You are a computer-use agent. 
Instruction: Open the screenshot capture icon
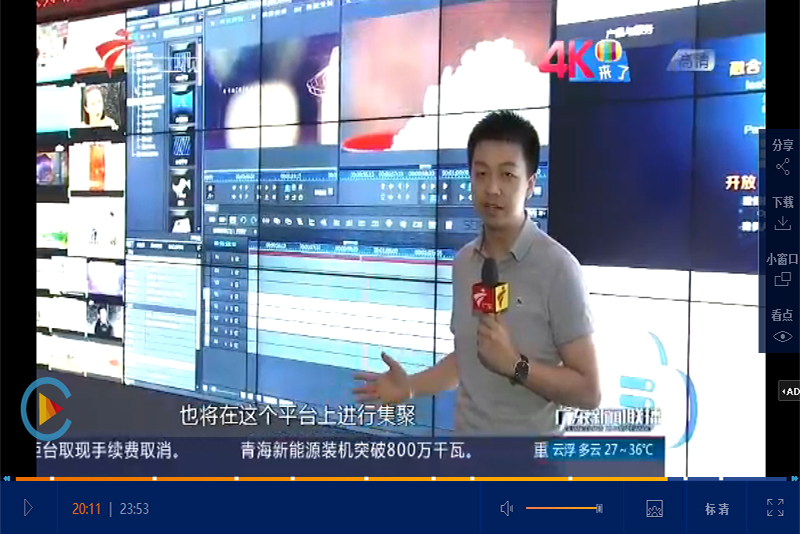(x=655, y=508)
